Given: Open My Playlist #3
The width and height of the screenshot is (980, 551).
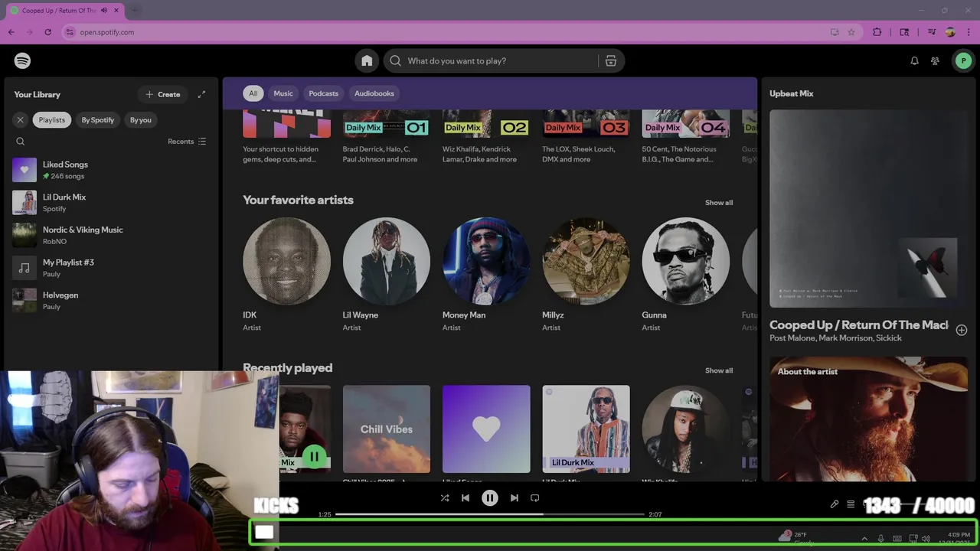Looking at the screenshot, I should point(111,268).
